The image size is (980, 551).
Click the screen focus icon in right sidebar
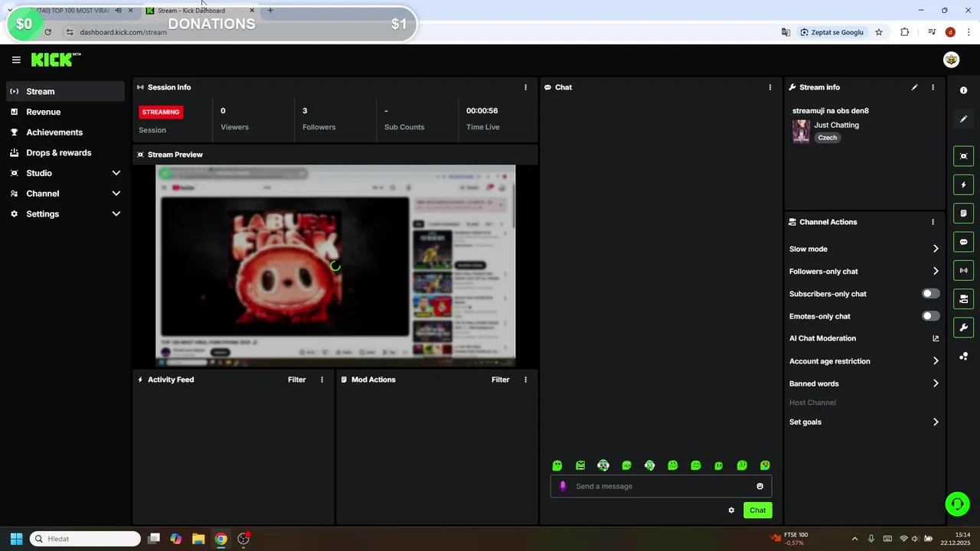963,156
